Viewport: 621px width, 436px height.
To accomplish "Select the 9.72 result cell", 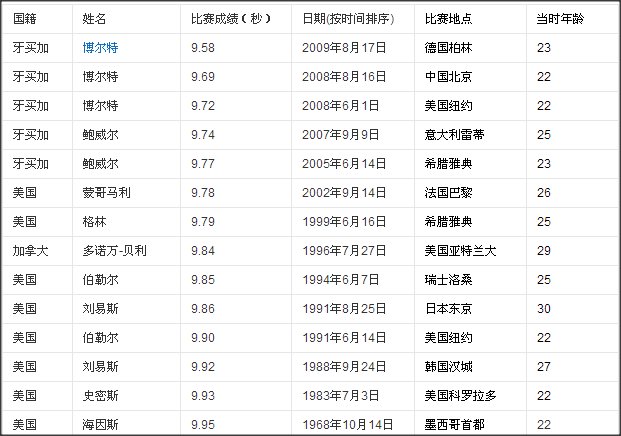I will 203,106.
